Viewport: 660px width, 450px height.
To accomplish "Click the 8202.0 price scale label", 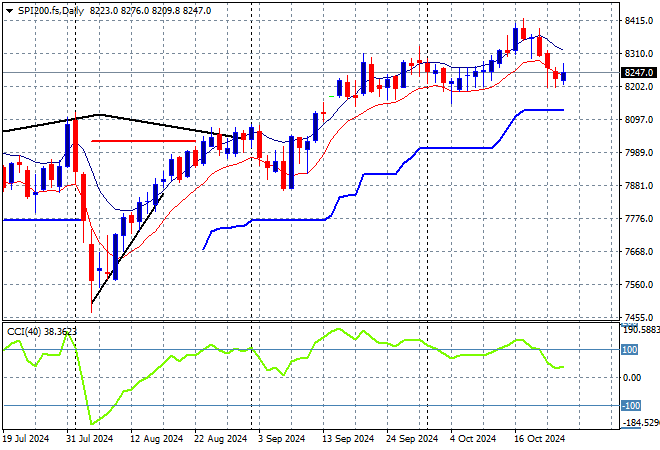I will [x=639, y=87].
